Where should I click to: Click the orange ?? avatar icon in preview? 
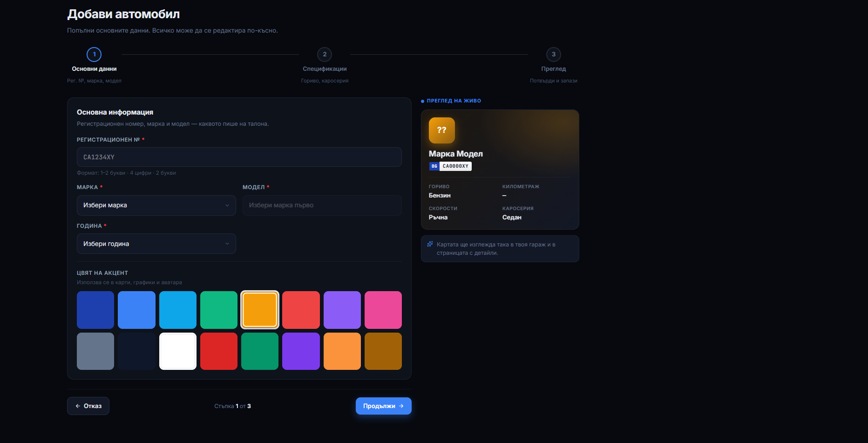click(441, 130)
